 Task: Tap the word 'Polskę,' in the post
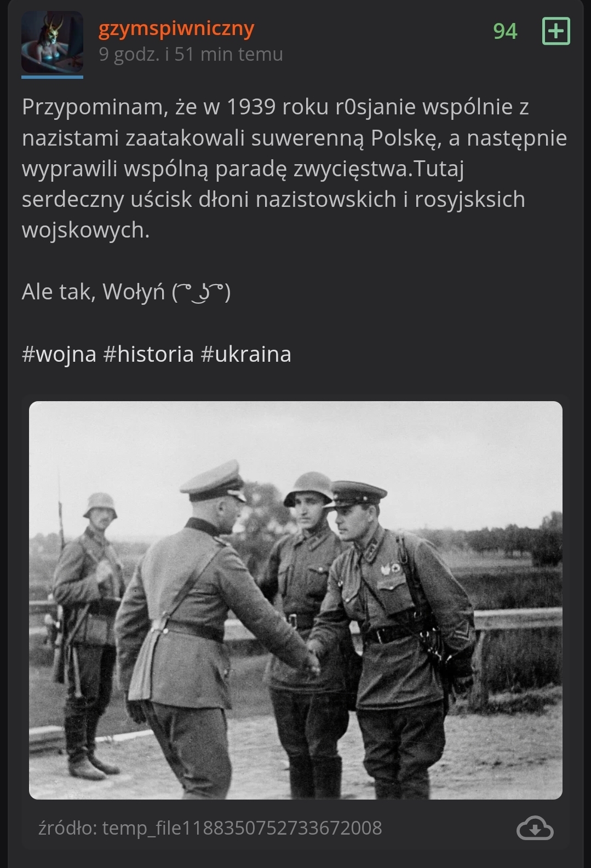tap(406, 138)
